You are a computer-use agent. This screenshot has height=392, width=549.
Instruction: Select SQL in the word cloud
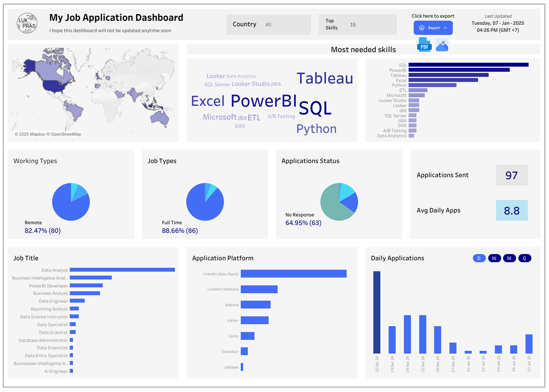tap(315, 108)
